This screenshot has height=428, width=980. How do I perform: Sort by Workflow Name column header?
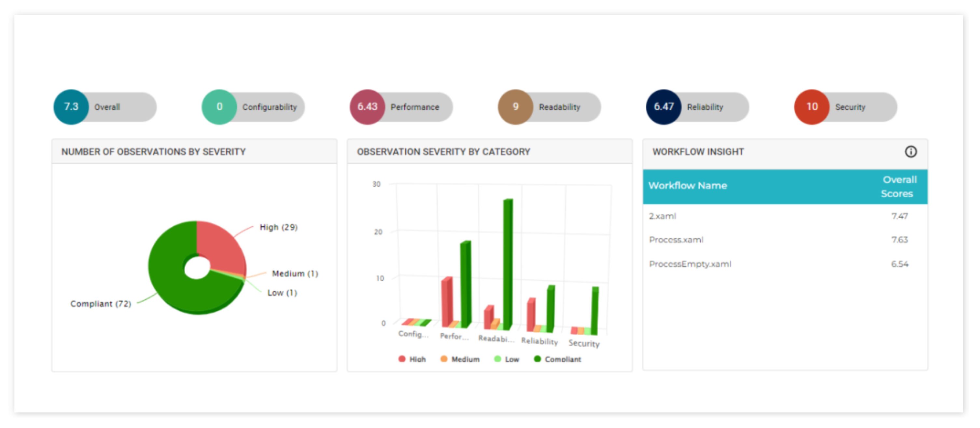[x=687, y=186]
